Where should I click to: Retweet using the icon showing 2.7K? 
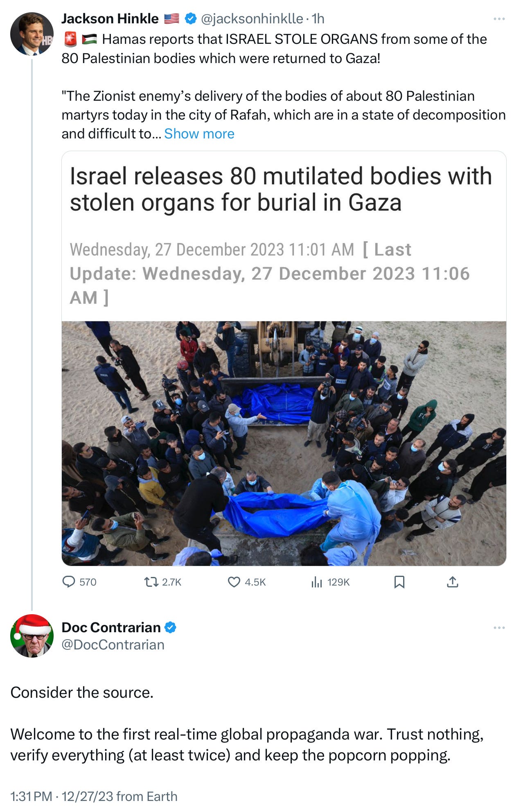(151, 582)
